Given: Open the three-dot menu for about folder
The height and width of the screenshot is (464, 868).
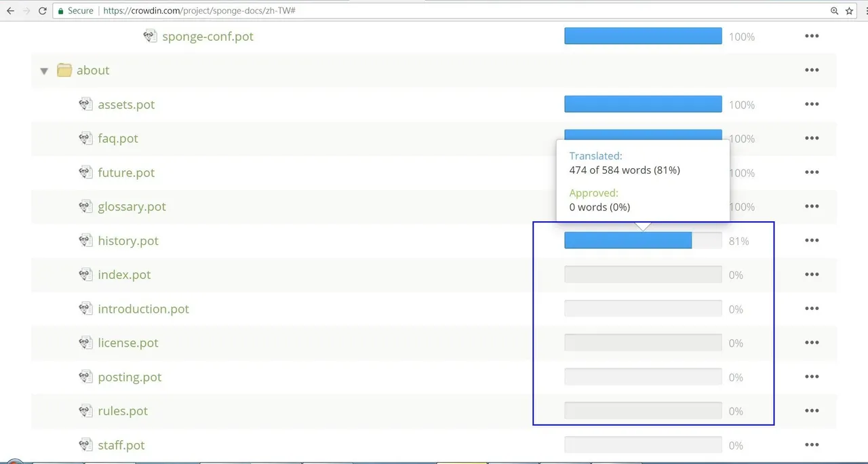Looking at the screenshot, I should (x=812, y=70).
